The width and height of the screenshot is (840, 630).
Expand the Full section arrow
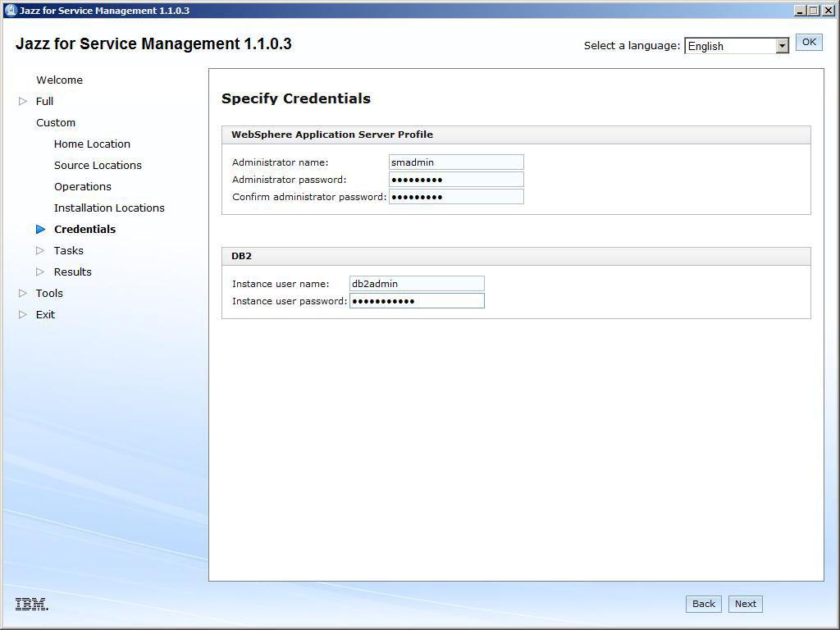click(x=22, y=101)
